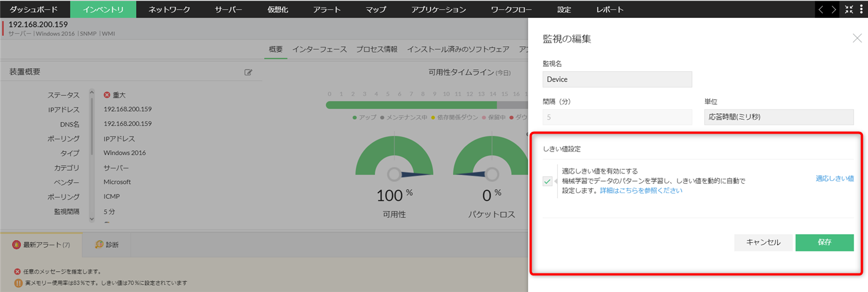This screenshot has width=868, height=292.
Task: Open the レポート menu
Action: pyautogui.click(x=610, y=9)
